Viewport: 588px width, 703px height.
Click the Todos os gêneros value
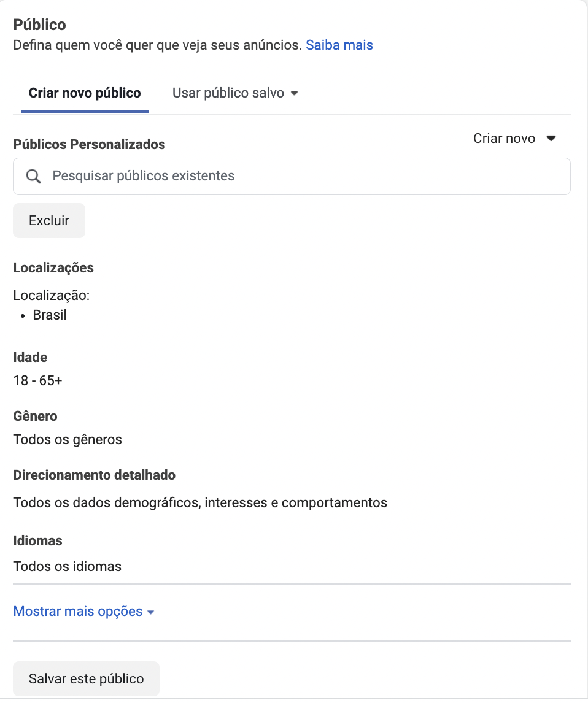(68, 439)
